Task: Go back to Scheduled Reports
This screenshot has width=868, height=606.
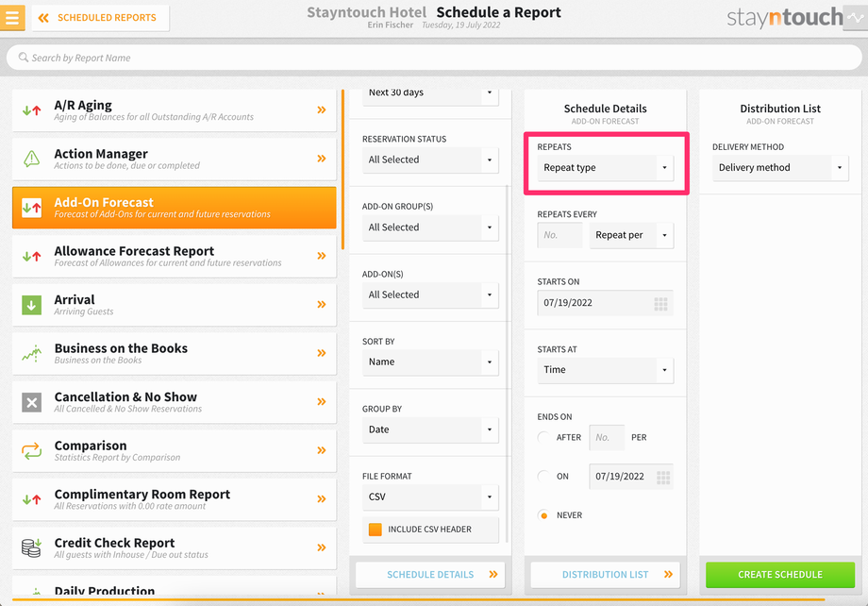Action: click(x=100, y=18)
